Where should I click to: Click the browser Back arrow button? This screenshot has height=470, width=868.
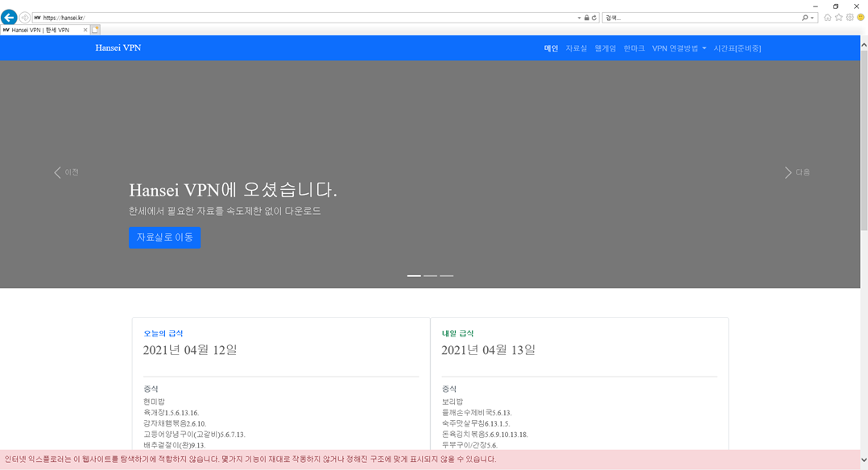pos(9,17)
